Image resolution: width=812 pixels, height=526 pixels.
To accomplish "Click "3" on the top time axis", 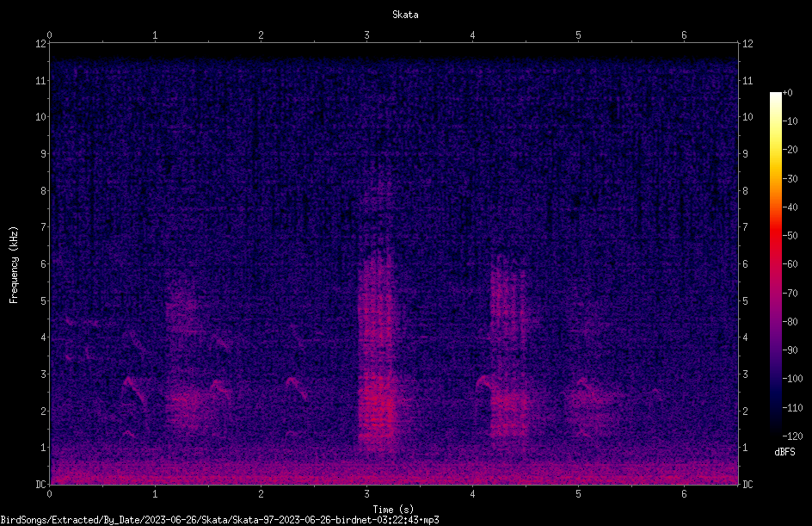I will [x=366, y=35].
